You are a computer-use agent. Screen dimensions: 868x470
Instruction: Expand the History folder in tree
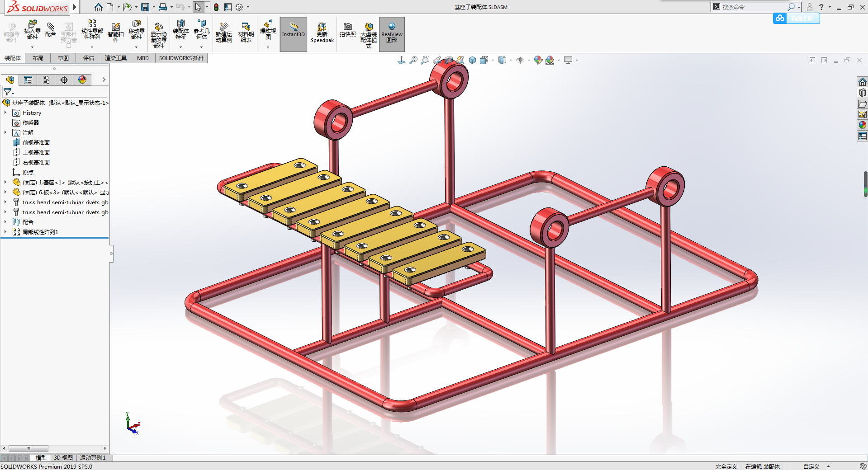[5, 113]
